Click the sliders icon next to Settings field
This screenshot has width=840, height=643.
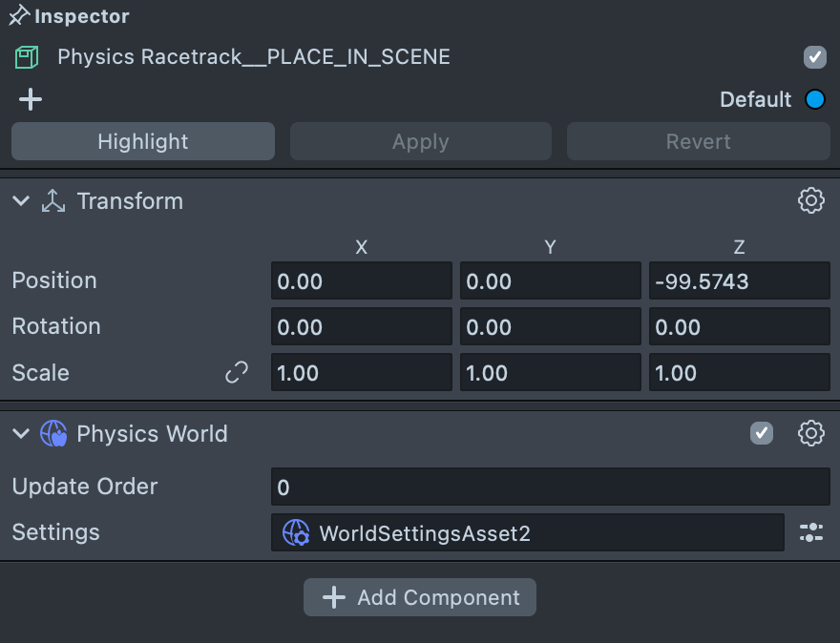point(810,532)
